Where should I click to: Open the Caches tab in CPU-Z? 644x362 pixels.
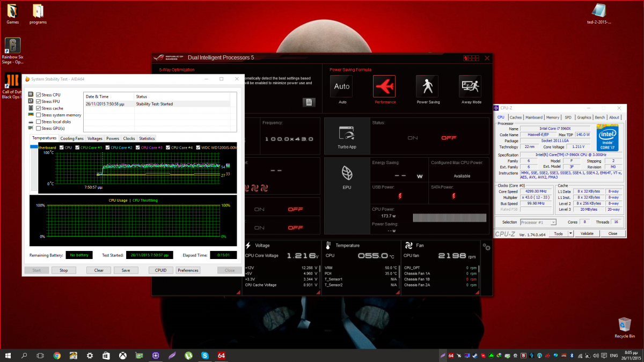(x=516, y=117)
